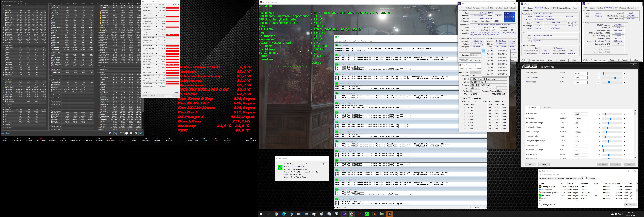Open the Ansicht menu in Task Manager
The image size is (644, 217).
[x=556, y=175]
